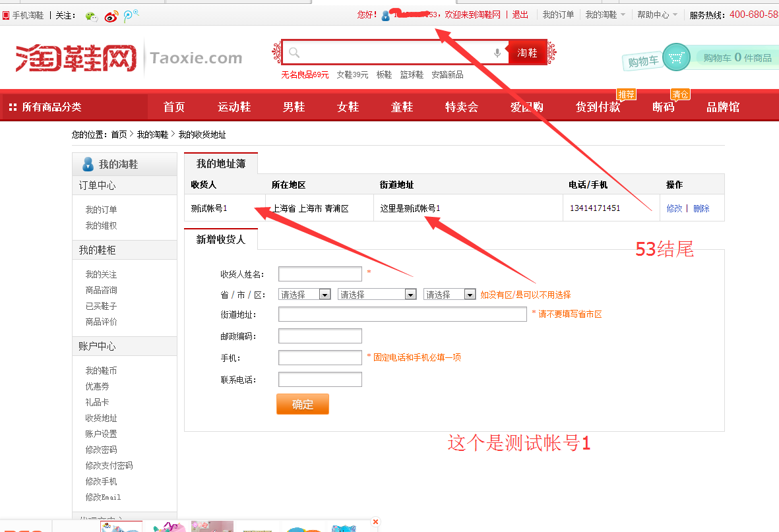The height and width of the screenshot is (532, 779).
Task: Open 已买鞋子 in sidebar
Action: pyautogui.click(x=101, y=306)
